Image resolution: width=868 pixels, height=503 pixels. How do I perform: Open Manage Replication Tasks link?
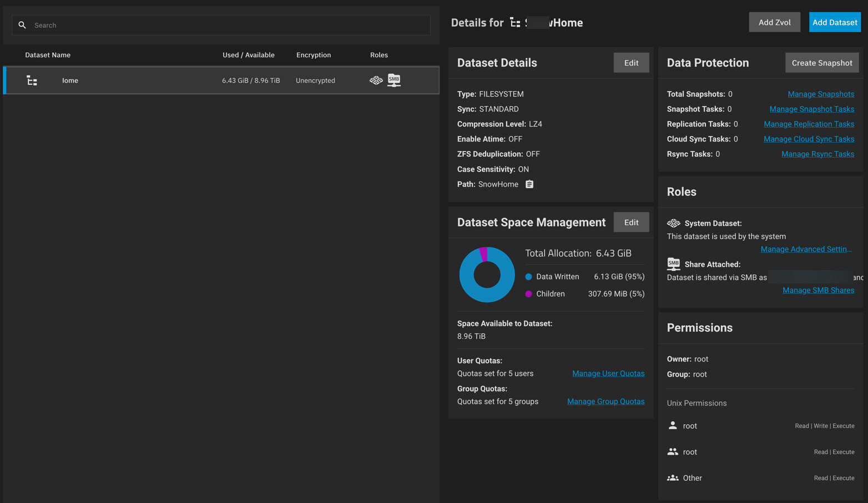[808, 124]
